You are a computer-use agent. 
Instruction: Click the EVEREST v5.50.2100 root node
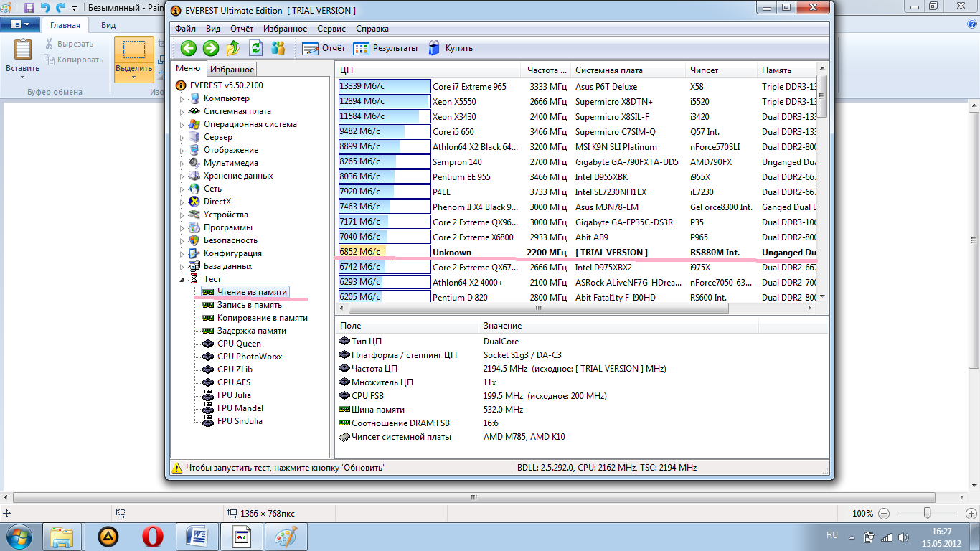coord(226,85)
